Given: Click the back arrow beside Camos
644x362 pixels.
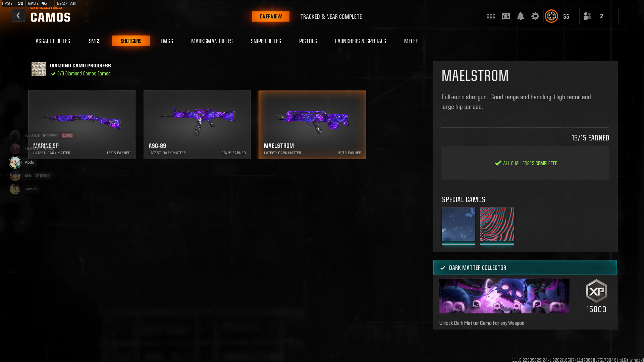Looking at the screenshot, I should pos(18,16).
